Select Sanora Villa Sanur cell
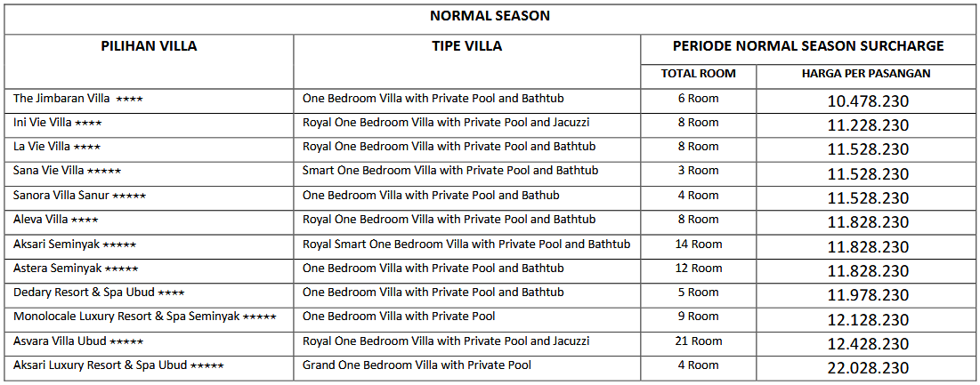This screenshot has height=385, width=980. (x=79, y=196)
